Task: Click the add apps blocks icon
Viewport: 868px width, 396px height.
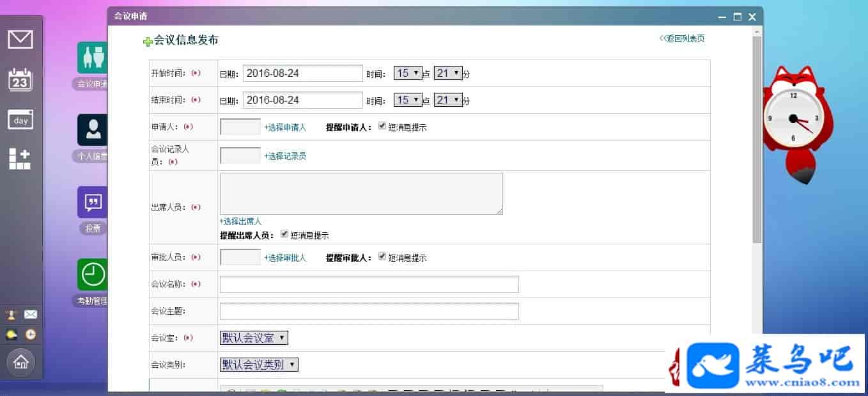Action: tap(20, 159)
